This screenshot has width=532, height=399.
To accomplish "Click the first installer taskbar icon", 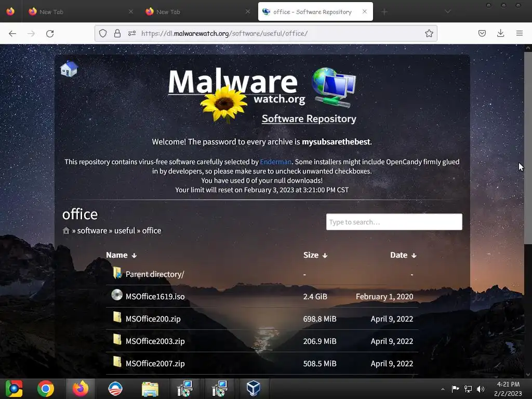I will click(x=185, y=389).
